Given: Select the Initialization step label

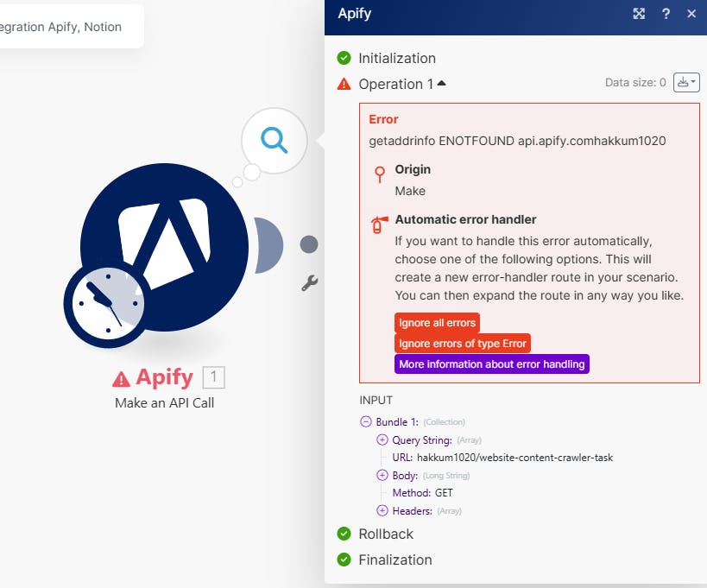Looking at the screenshot, I should pos(397,58).
